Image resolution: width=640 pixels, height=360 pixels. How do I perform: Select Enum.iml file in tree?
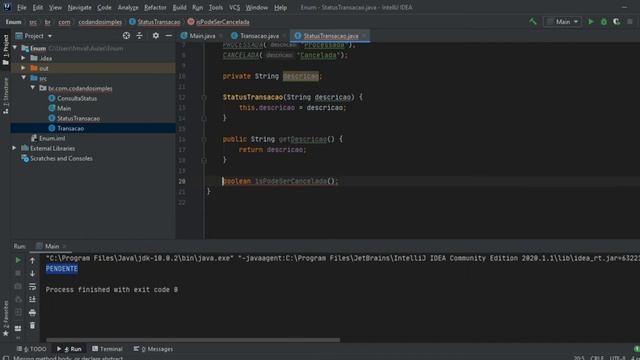tap(52, 138)
